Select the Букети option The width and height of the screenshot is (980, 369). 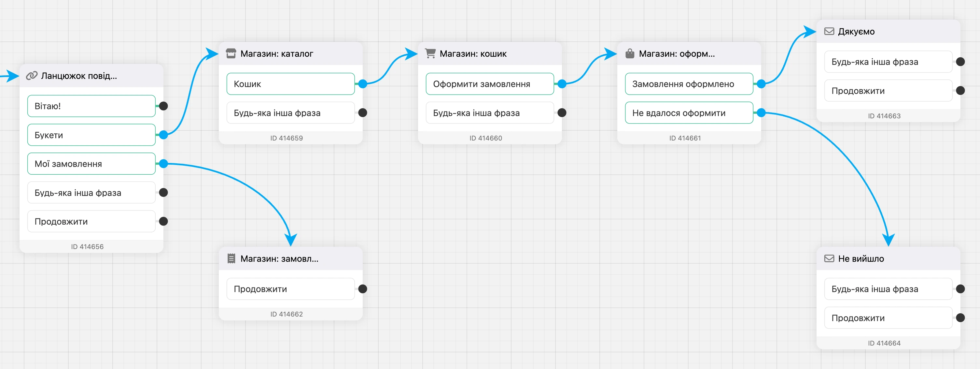click(91, 135)
